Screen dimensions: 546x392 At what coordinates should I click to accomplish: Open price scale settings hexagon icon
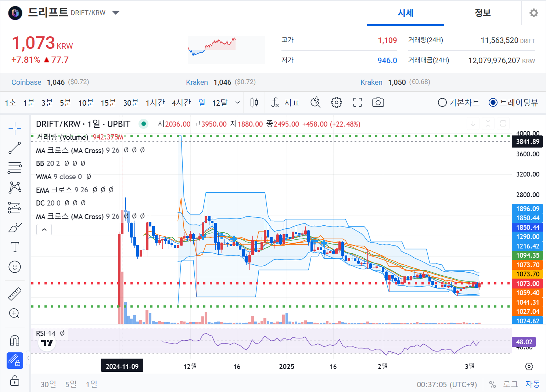coord(529,366)
